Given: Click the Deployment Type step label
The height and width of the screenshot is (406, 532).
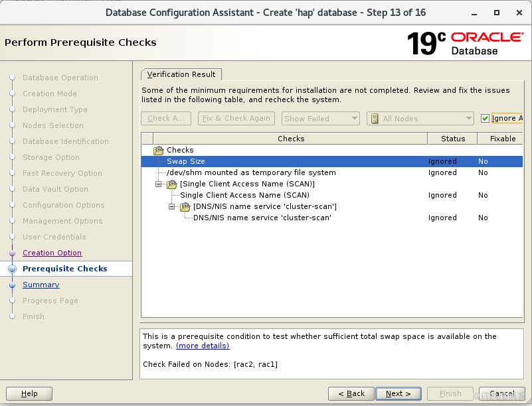Looking at the screenshot, I should pyautogui.click(x=55, y=109).
